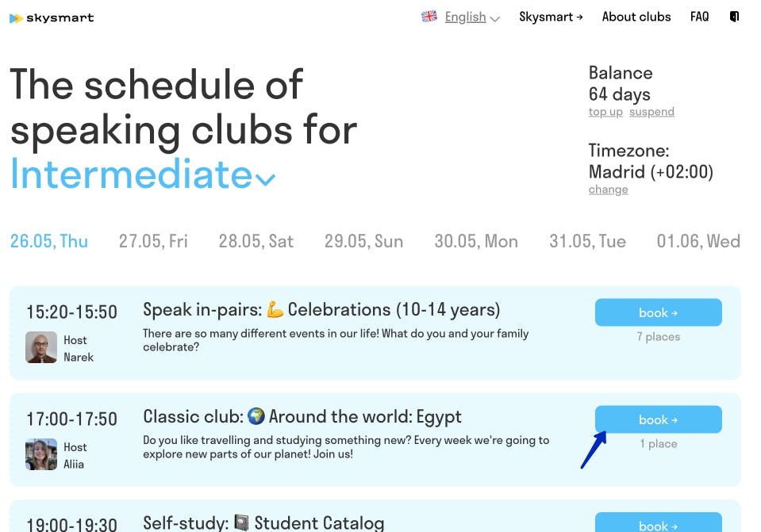This screenshot has height=532, width=761.
Task: Change the Madrid timezone setting
Action: pos(608,189)
